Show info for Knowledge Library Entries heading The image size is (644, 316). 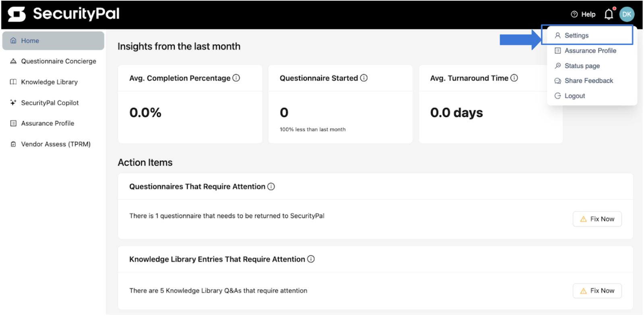pyautogui.click(x=311, y=259)
